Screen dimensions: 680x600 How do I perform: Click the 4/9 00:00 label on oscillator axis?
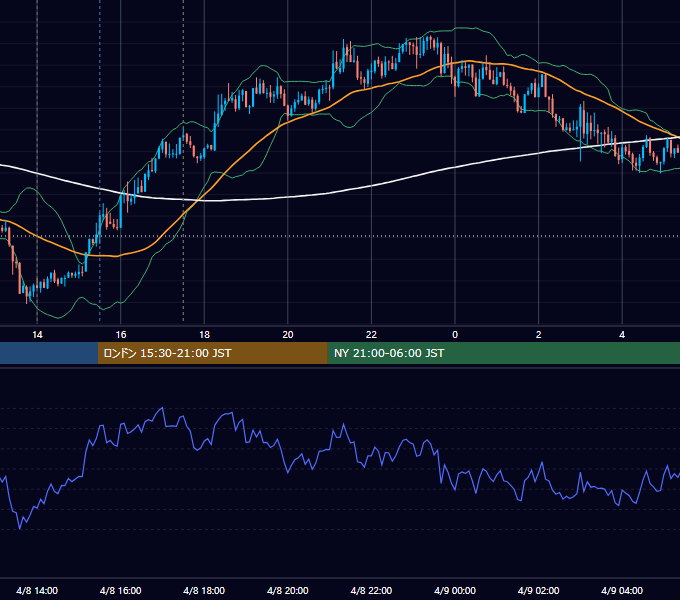point(455,590)
